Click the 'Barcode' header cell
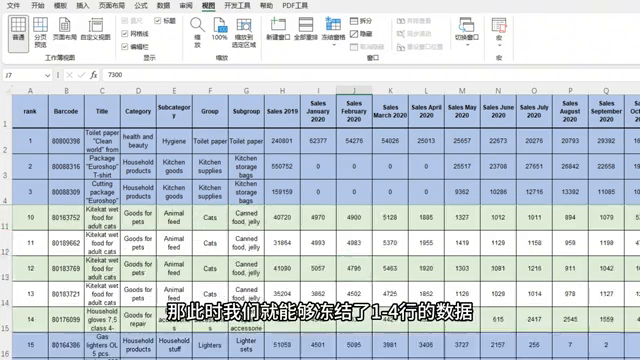Screen dimensions: 640x360 (x=66, y=111)
